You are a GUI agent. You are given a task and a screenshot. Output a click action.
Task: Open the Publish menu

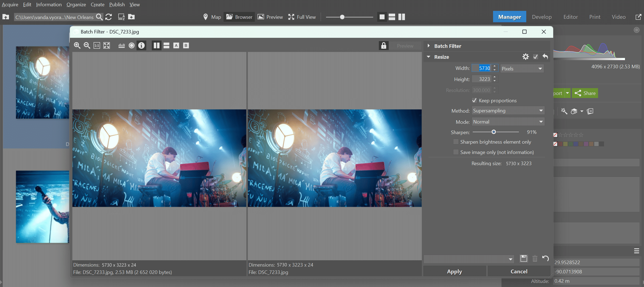coord(117,5)
